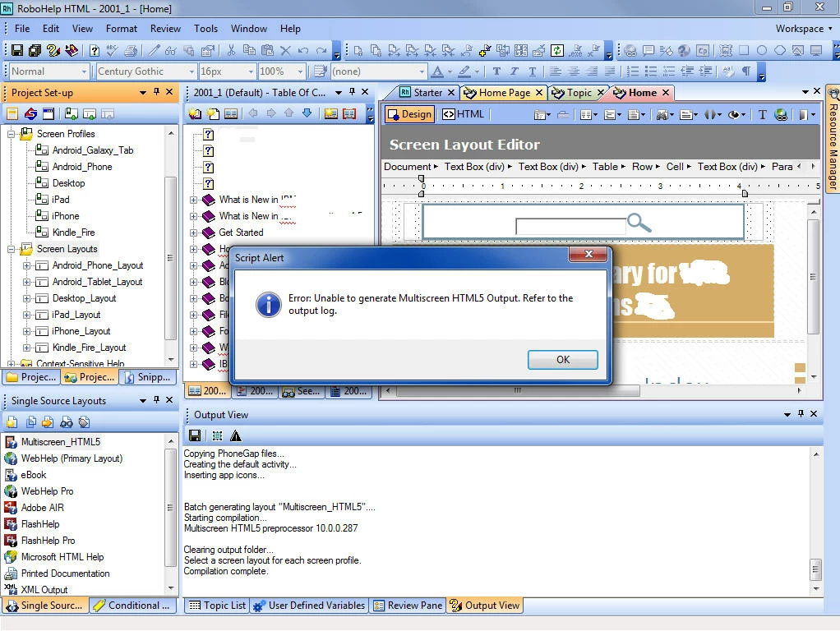
Task: Click the spell check ABC icon
Action: point(112,50)
